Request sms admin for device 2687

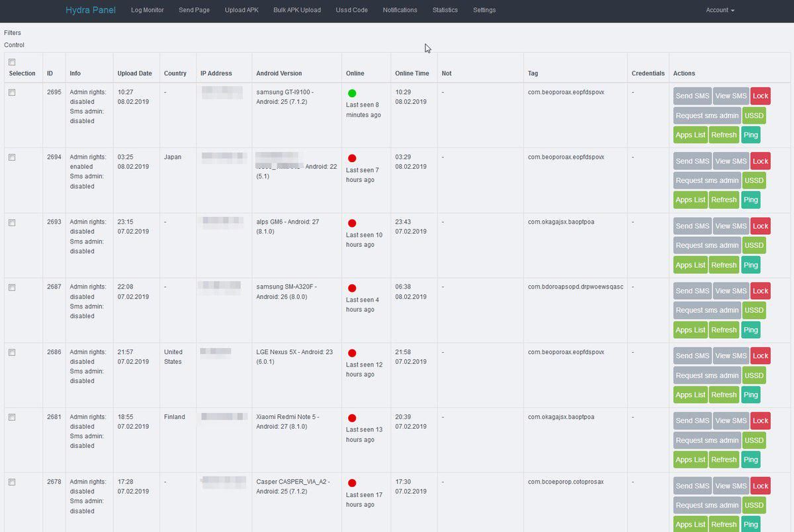point(707,310)
